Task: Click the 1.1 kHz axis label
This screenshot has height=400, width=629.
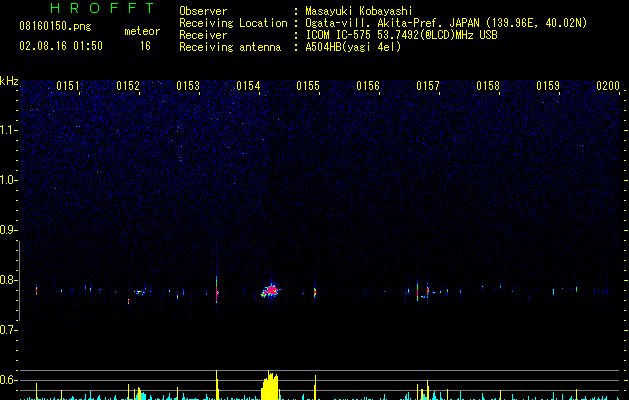Action: click(9, 130)
